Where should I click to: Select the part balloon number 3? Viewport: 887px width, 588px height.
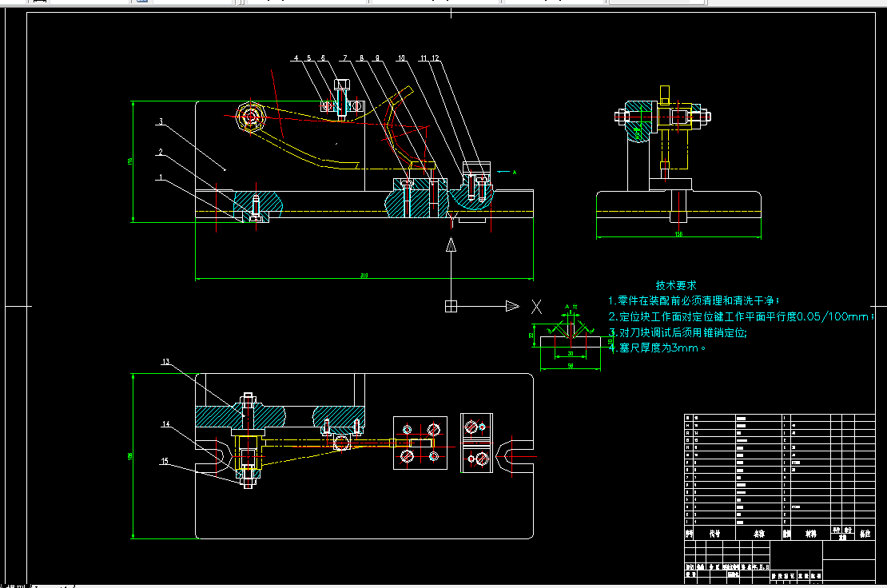(161, 121)
